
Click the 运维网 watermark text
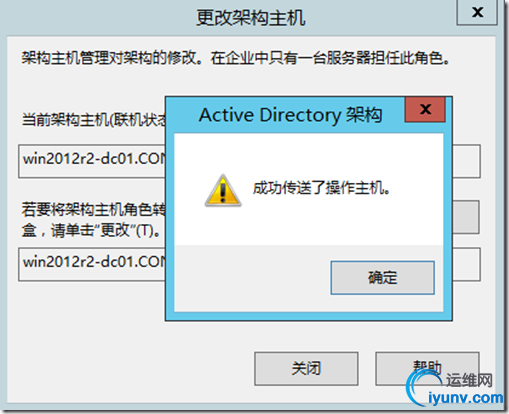click(470, 380)
